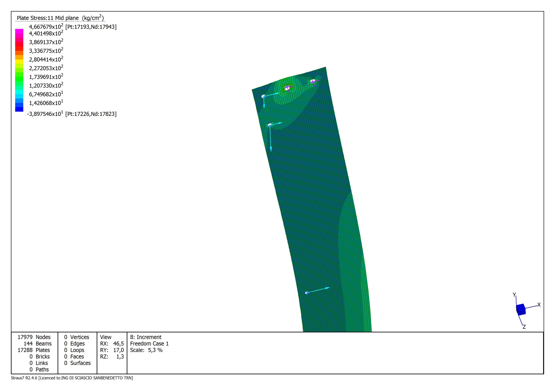555x392 pixels.
Task: Click the dark blue legend swatch
Action: click(19, 109)
